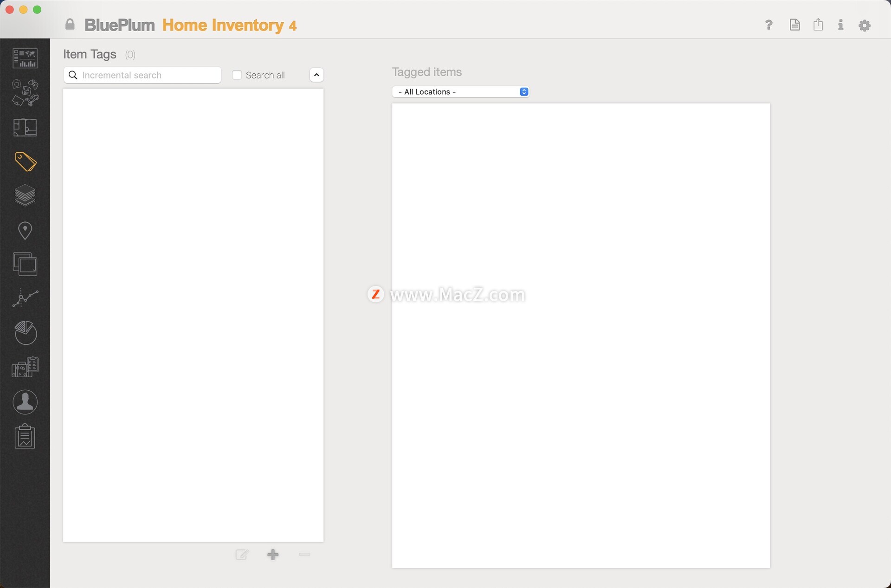Enable the Search all checkbox
Screen dimensions: 891x588
237,75
